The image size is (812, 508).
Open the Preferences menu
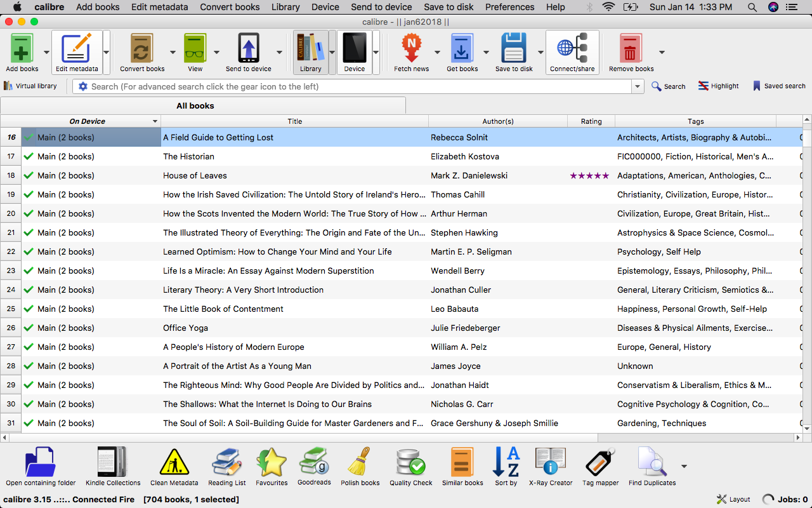(x=509, y=7)
